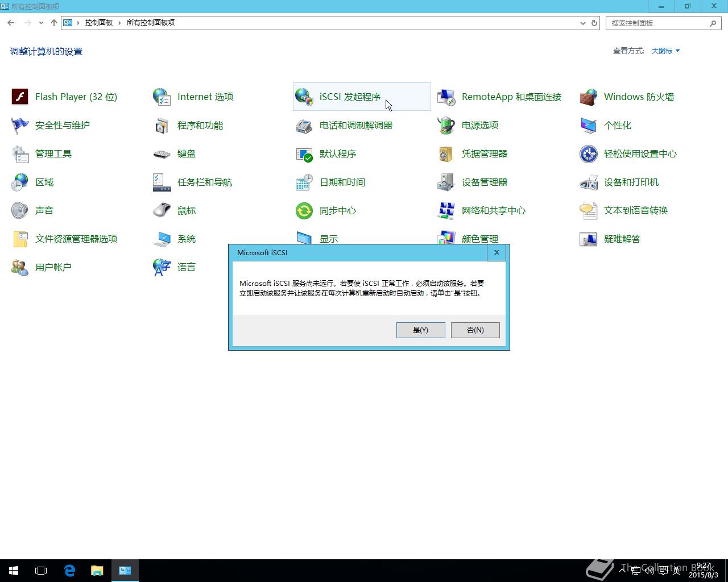Viewport: 728px width, 582px height.
Task: Click the Up one level arrow
Action: pos(53,23)
